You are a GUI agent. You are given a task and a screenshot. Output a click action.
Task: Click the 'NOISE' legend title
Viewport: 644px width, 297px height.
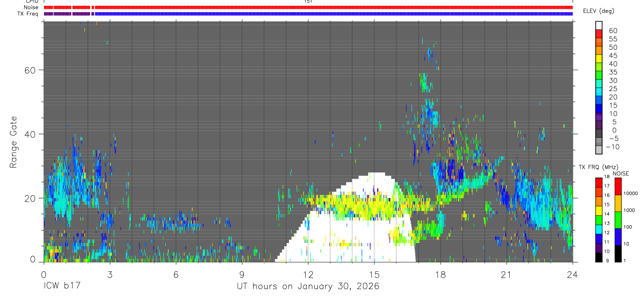click(x=620, y=173)
